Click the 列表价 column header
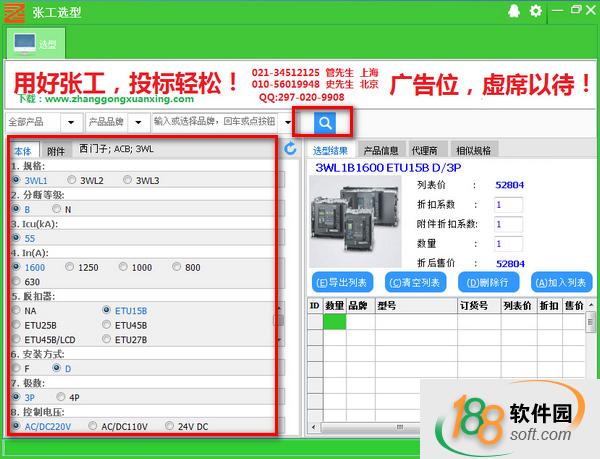600x459 pixels. tap(519, 306)
